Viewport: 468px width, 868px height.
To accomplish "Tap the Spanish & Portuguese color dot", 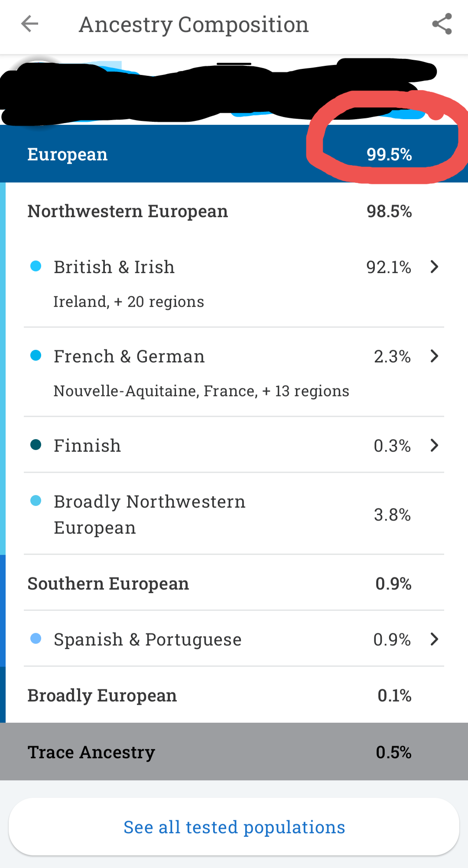I will click(x=36, y=638).
